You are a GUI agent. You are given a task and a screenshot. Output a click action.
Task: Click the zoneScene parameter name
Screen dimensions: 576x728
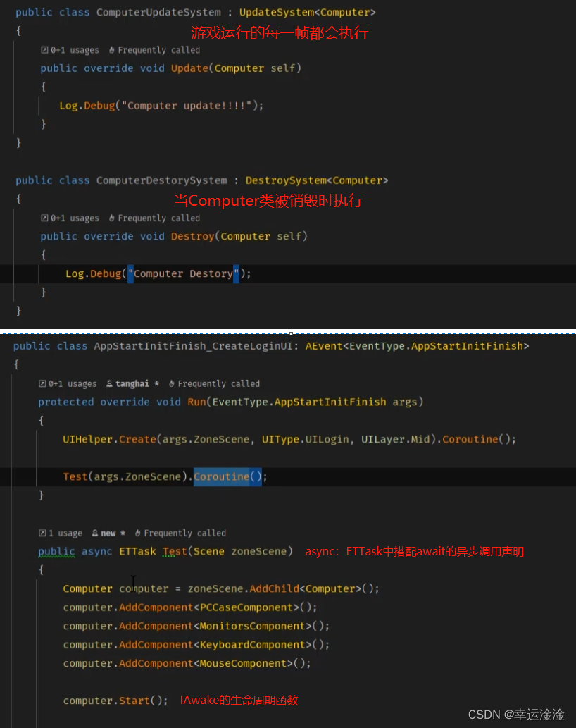coord(259,552)
